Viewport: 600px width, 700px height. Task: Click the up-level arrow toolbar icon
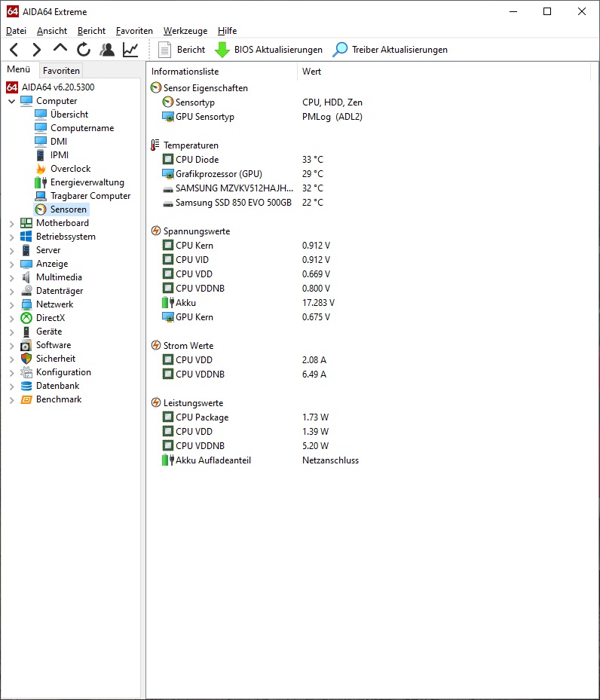click(60, 48)
